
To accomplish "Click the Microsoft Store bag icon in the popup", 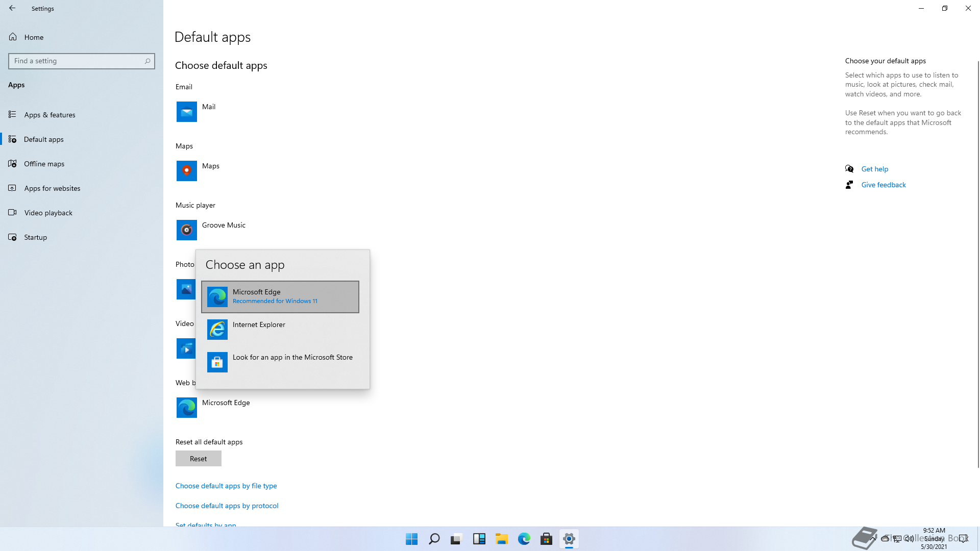I will pyautogui.click(x=217, y=362).
